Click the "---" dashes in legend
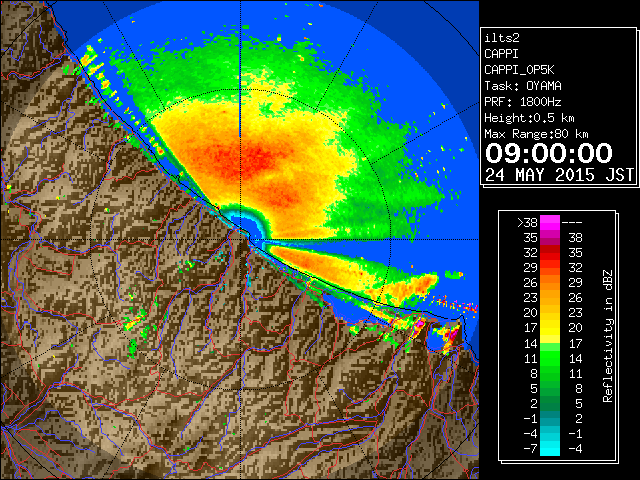 572,222
